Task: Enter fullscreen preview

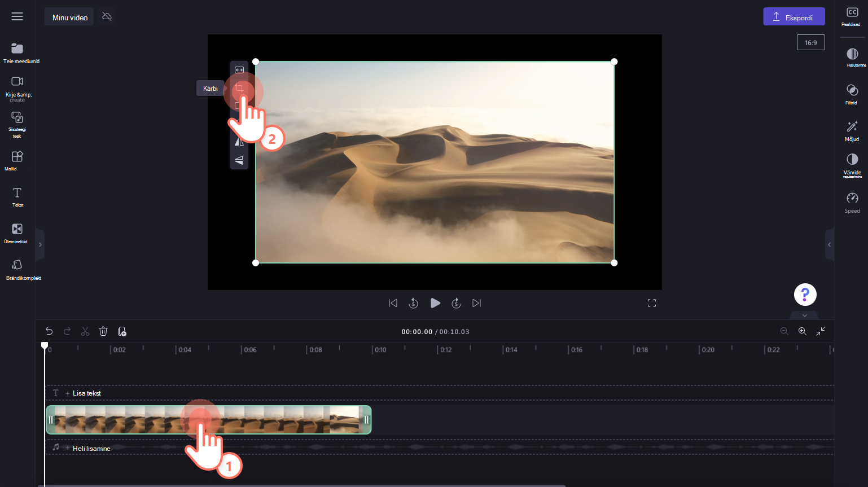Action: point(652,303)
